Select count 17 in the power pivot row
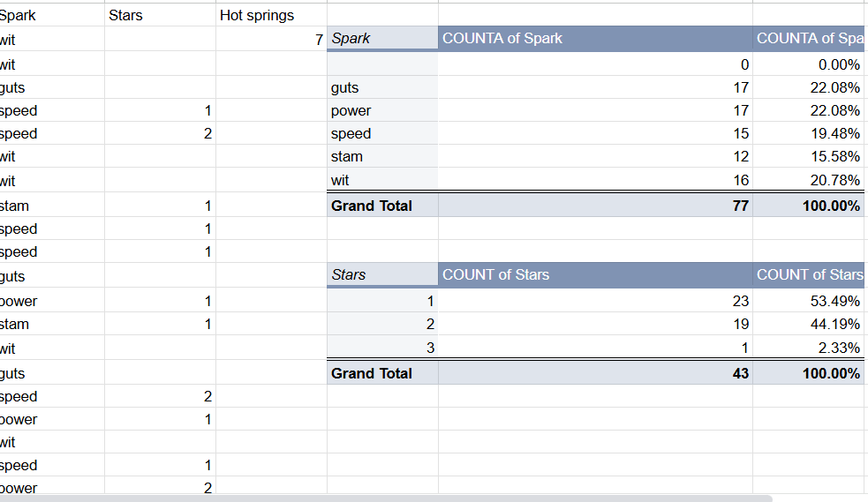Image resolution: width=868 pixels, height=502 pixels. pyautogui.click(x=595, y=110)
